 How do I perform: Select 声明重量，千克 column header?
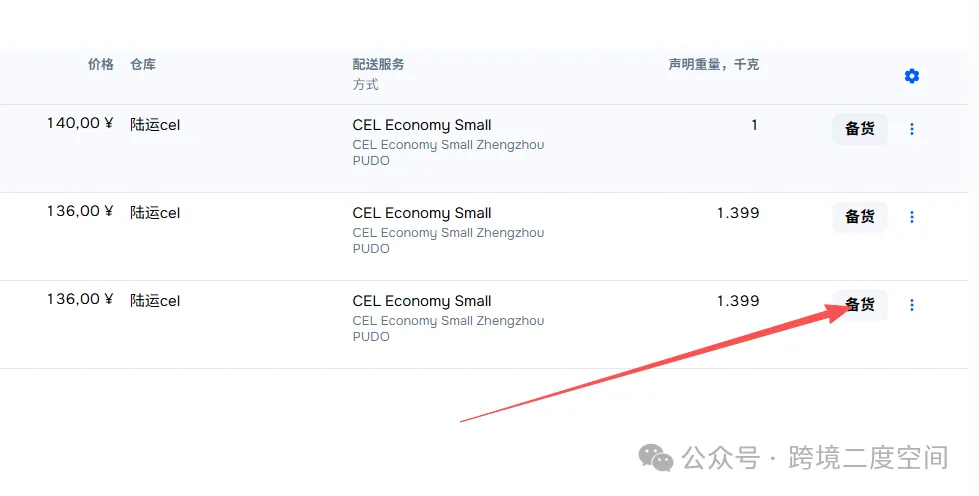[714, 64]
